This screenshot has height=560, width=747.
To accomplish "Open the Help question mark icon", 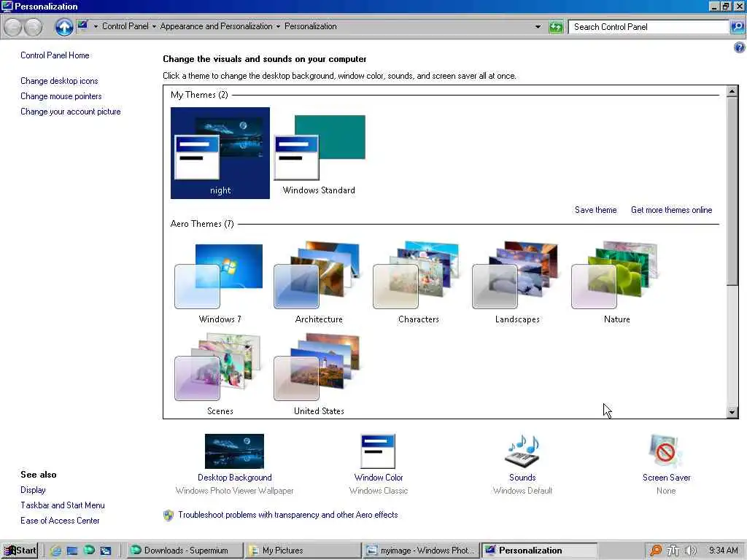I will tap(739, 47).
